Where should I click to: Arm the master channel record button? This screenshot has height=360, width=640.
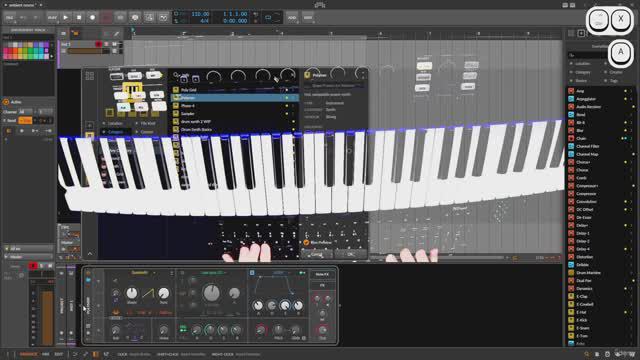33,266
